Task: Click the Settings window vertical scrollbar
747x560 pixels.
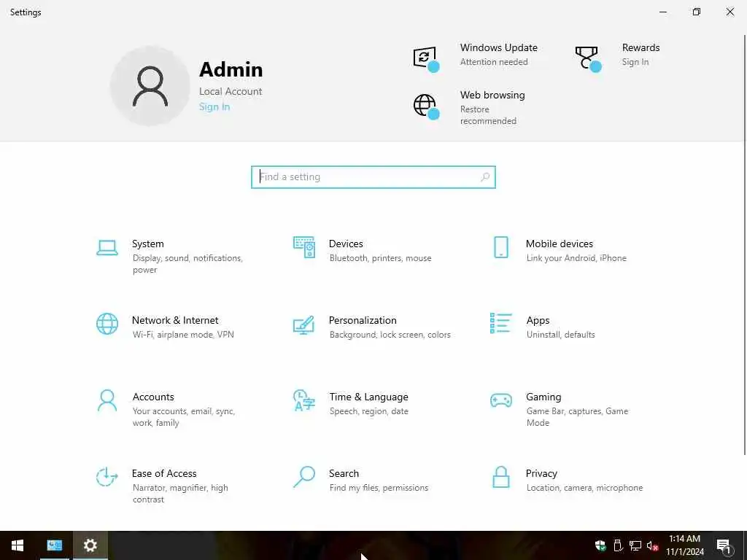Action: (x=744, y=244)
